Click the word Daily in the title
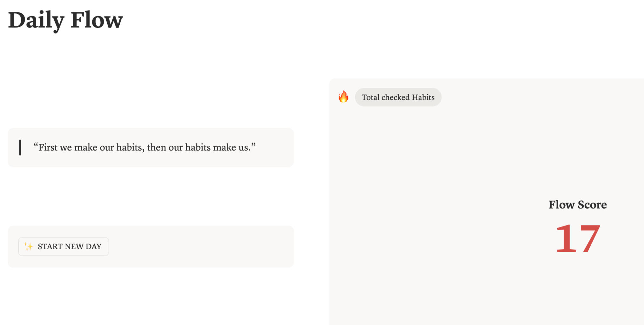The height and width of the screenshot is (325, 644). [x=36, y=20]
